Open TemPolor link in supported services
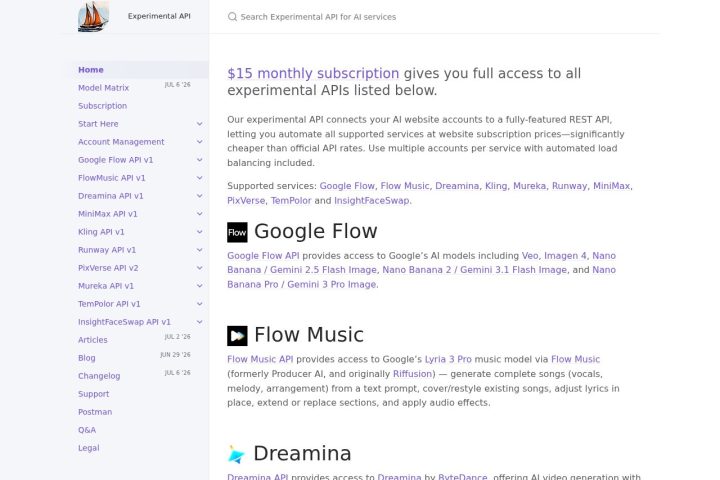Screen dimensions: 720x480 tap(291, 201)
